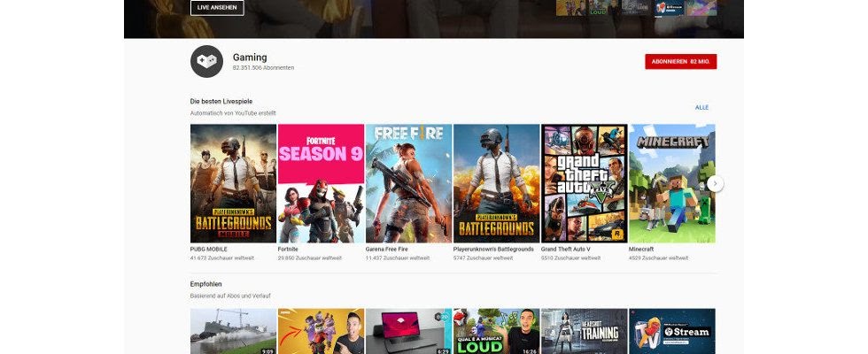The image size is (868, 354).
Task: Open the PUBG MOBILE game cover
Action: tap(233, 183)
